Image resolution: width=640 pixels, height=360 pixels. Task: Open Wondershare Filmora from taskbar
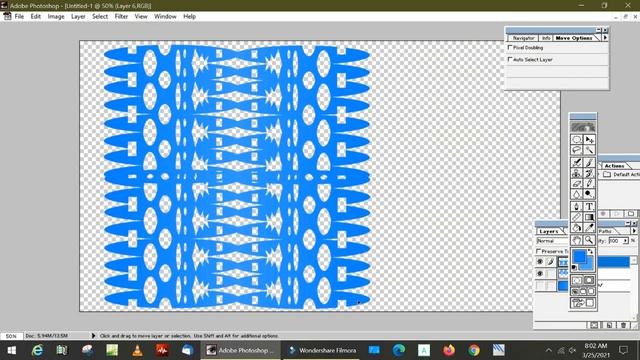coord(322,350)
